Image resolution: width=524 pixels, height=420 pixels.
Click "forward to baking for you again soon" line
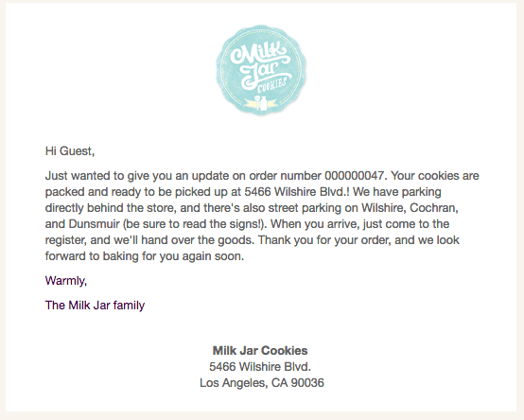click(145, 256)
